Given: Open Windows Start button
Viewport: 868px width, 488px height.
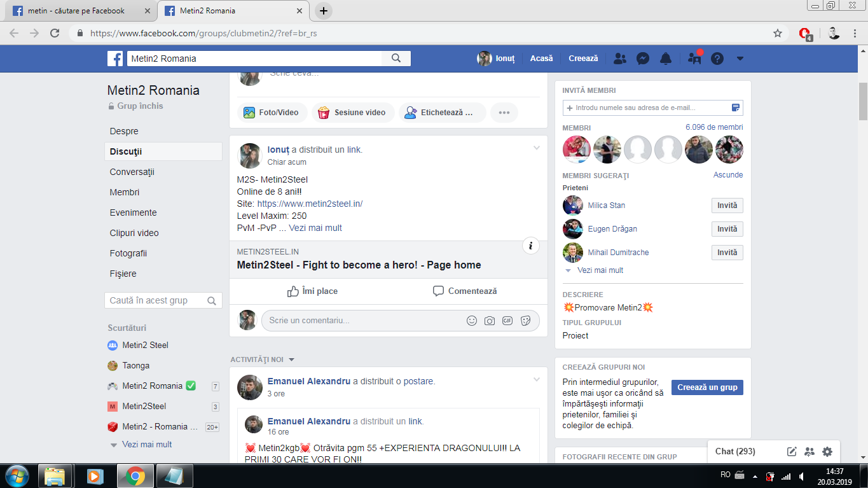Looking at the screenshot, I should 17,476.
